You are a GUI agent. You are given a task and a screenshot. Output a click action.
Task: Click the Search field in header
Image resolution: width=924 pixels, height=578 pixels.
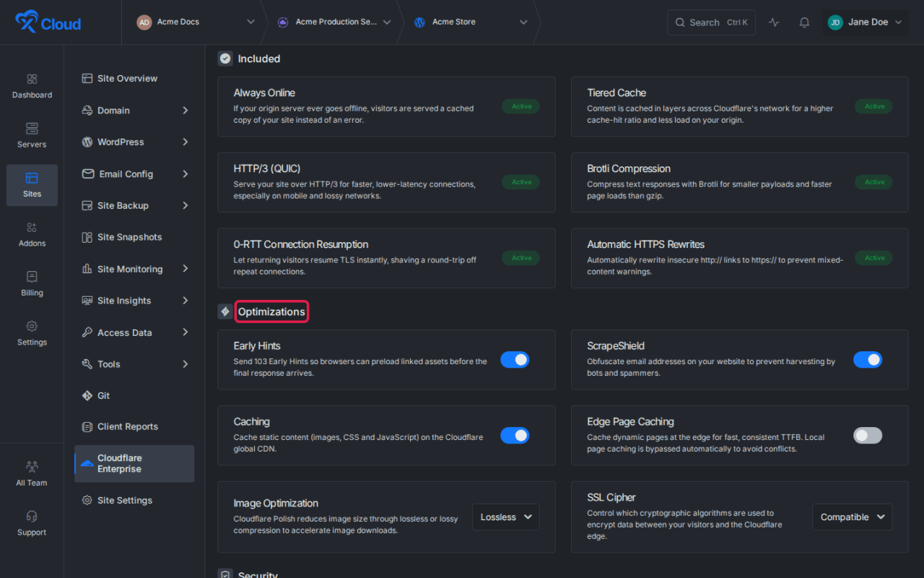(711, 22)
